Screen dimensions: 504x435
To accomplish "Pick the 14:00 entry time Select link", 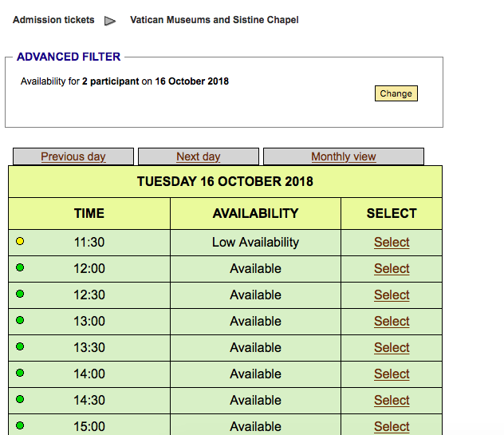I will (x=392, y=374).
